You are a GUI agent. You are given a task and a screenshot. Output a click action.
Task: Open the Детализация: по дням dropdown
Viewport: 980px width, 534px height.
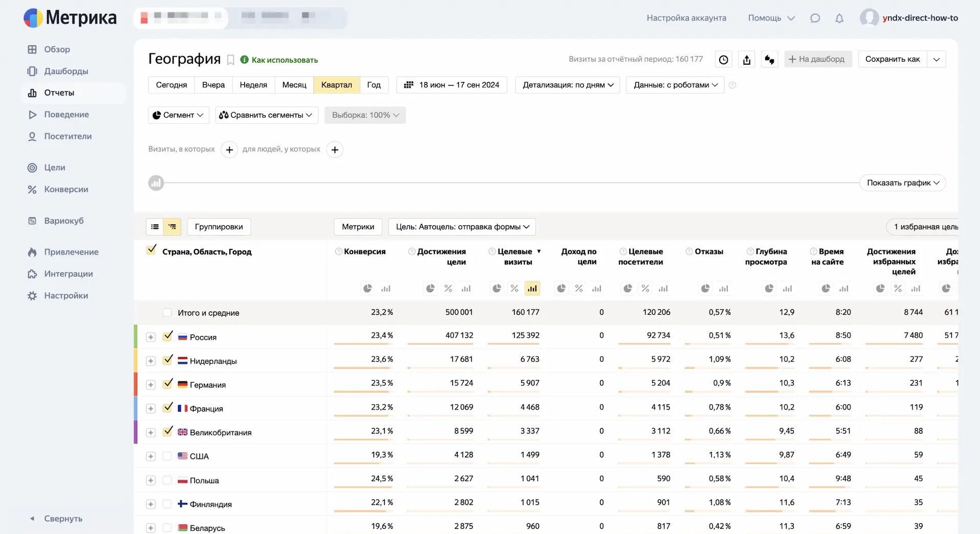point(568,85)
